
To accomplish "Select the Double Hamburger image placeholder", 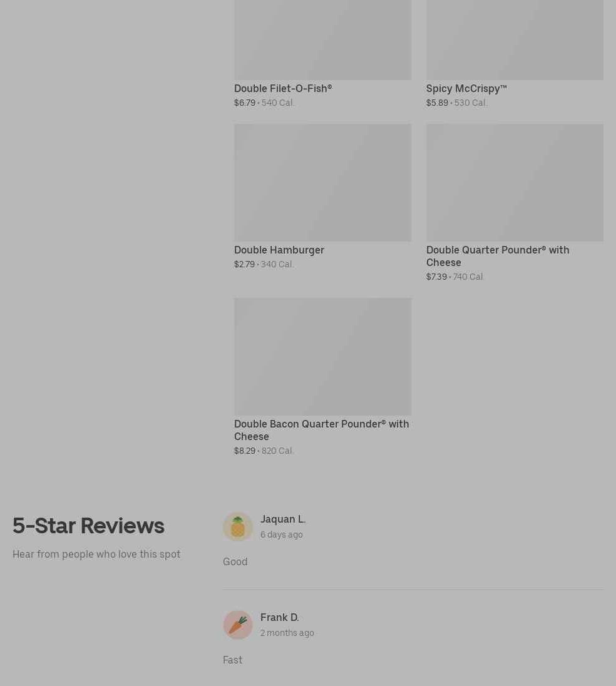I will [322, 183].
